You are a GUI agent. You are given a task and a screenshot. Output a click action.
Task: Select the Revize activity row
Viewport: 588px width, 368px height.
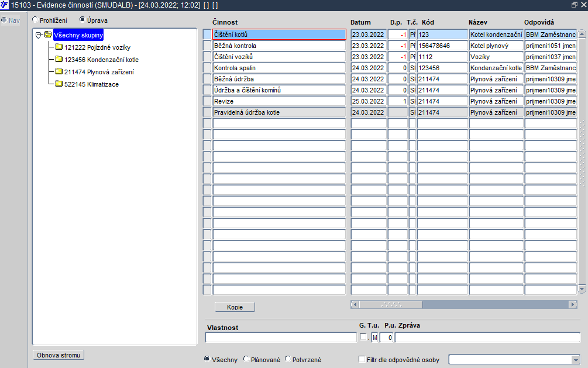click(x=279, y=101)
